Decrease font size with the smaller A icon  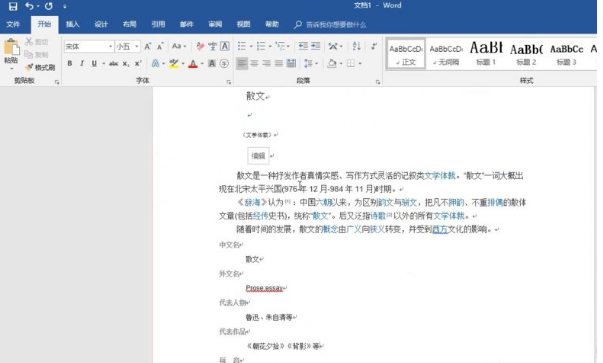[160, 47]
